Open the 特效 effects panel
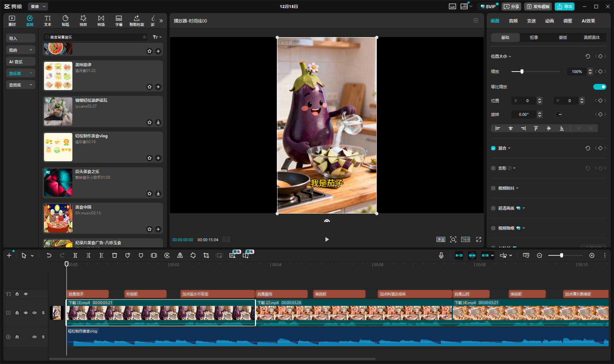The image size is (614, 364). (83, 21)
